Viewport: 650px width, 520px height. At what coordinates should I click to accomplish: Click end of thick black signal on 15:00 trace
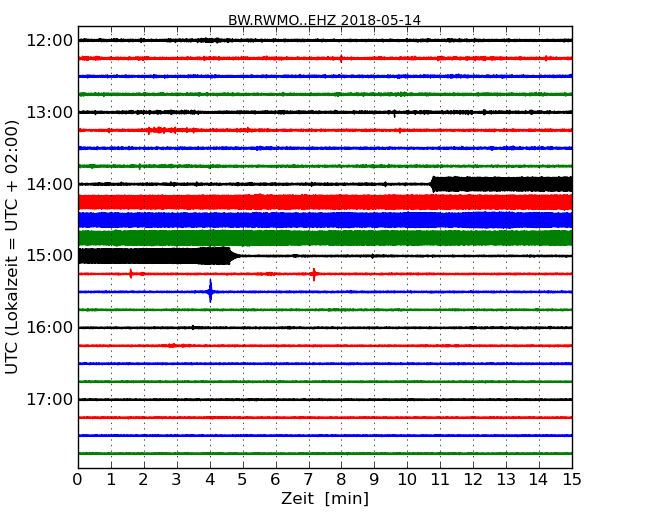(x=232, y=256)
